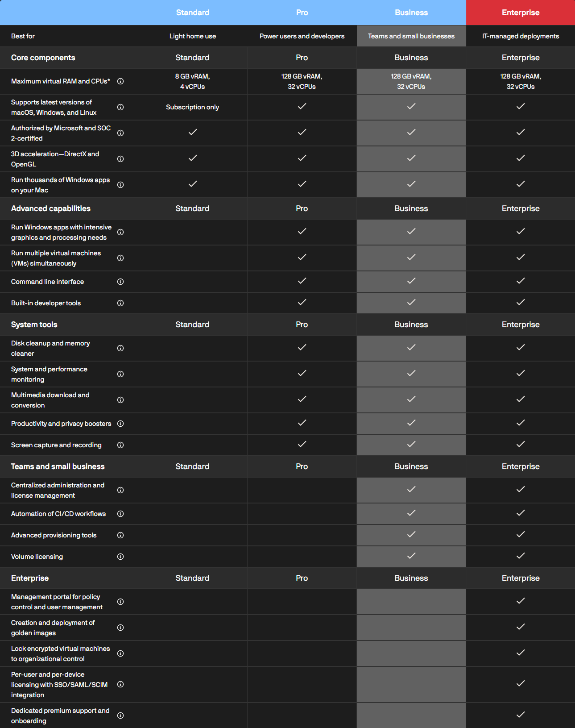
Task: Click the Core components section heading
Action: (x=43, y=58)
